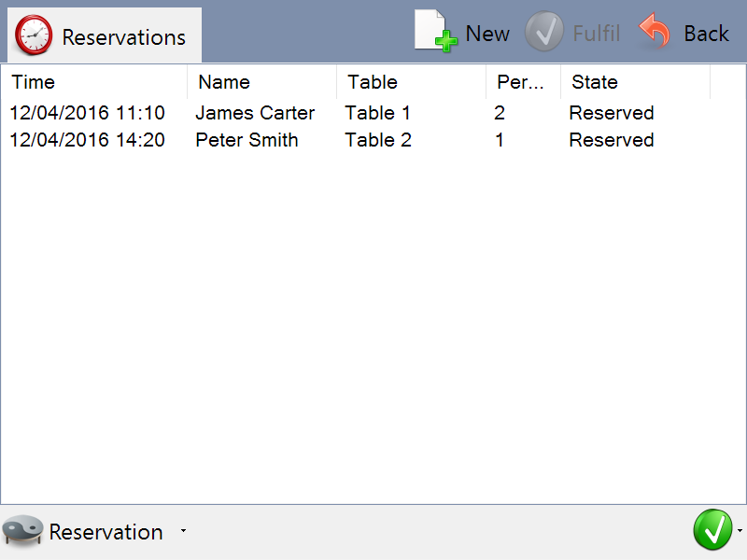Select the Reservations tab label
Screen dimensions: 747x560
123,37
